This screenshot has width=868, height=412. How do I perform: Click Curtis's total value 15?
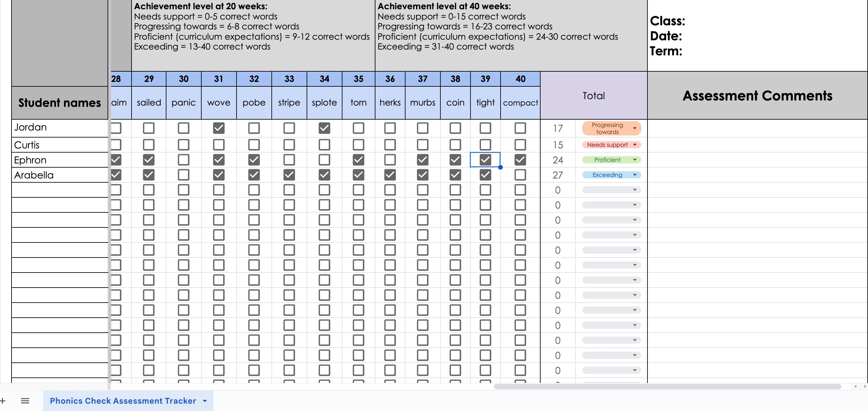(558, 145)
